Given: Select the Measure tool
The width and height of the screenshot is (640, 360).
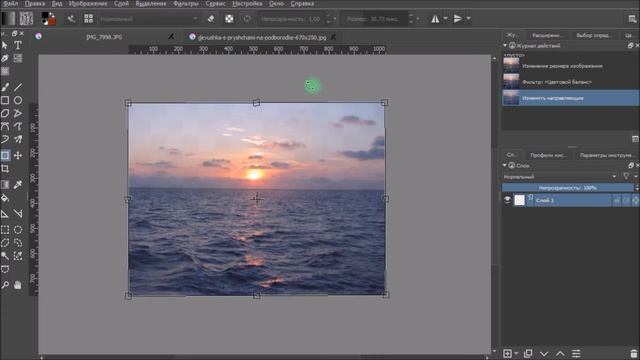Looking at the screenshot, I should point(18,213).
